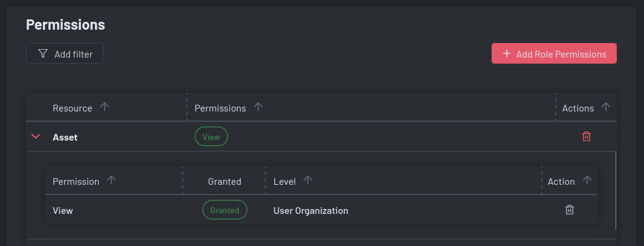This screenshot has height=246, width=644.
Task: Delete the Asset resource with red trash icon
Action: click(586, 136)
